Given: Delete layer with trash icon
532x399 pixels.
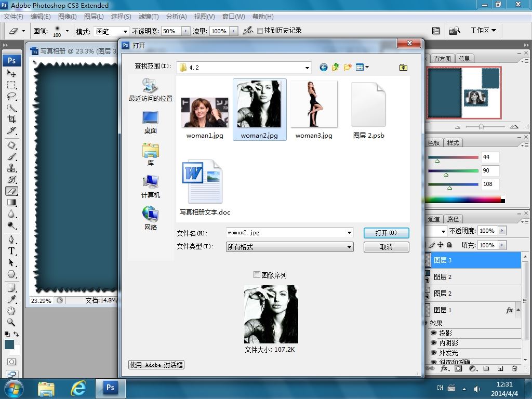Looking at the screenshot, I should pyautogui.click(x=514, y=368).
